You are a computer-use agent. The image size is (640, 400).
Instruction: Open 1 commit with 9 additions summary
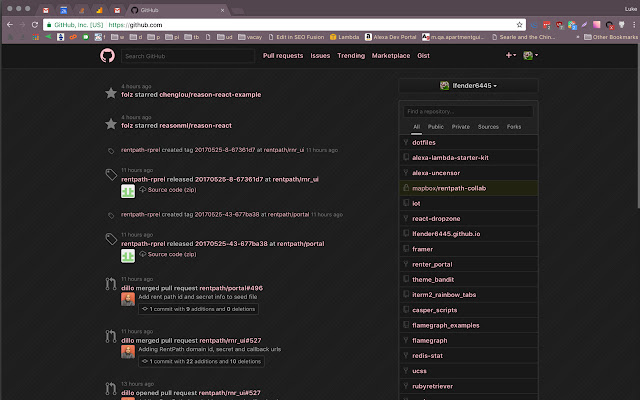(x=198, y=309)
